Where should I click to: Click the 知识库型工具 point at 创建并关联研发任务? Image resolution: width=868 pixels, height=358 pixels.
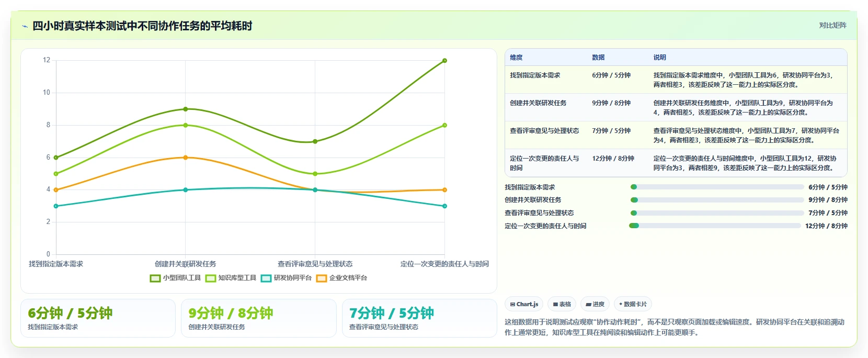click(x=186, y=125)
